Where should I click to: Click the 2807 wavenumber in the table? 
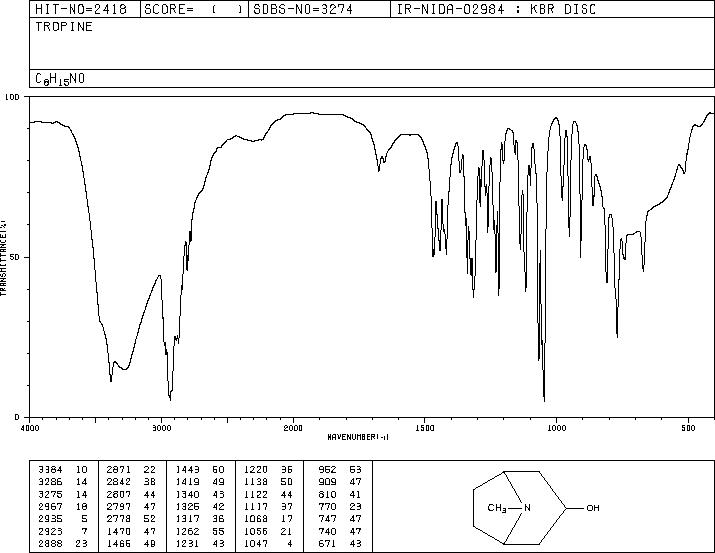(119, 494)
